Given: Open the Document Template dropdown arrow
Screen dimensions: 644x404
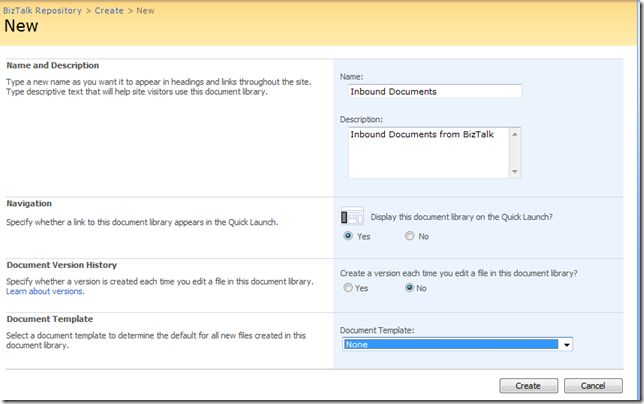Looking at the screenshot, I should 567,344.
